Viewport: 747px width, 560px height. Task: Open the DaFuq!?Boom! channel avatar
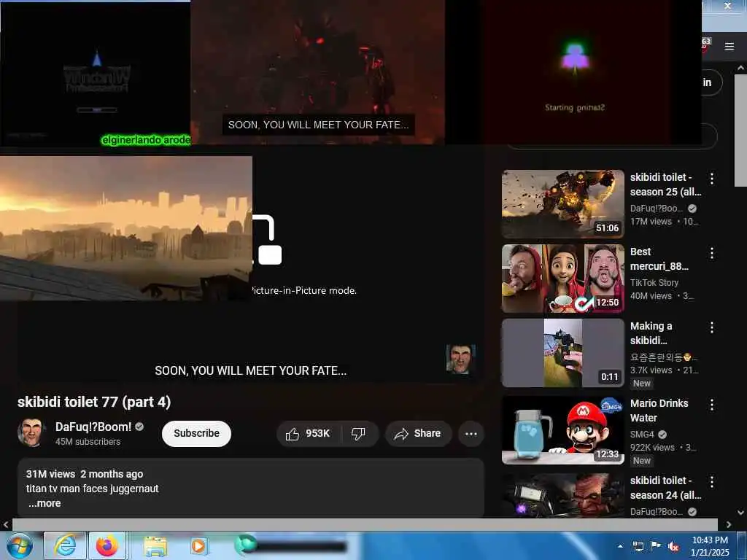click(32, 432)
